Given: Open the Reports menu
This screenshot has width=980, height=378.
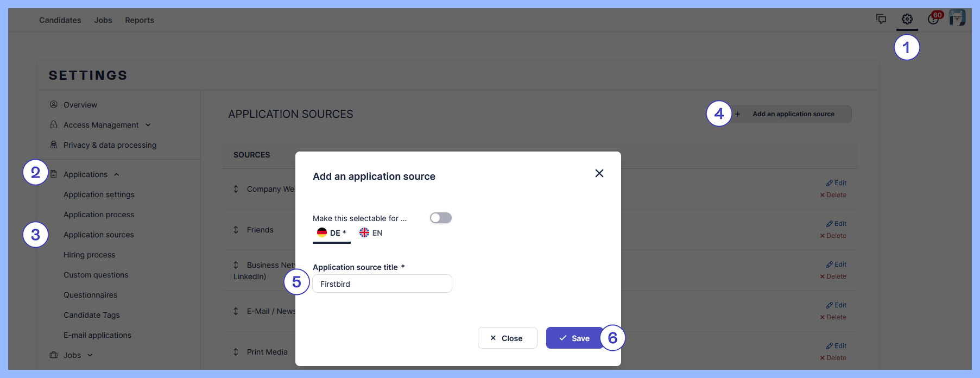Looking at the screenshot, I should 140,20.
